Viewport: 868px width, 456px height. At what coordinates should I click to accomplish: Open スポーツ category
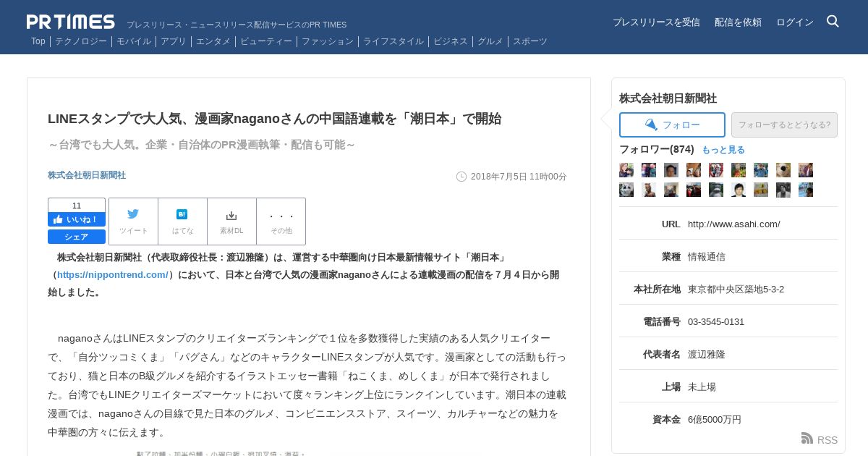tap(530, 41)
